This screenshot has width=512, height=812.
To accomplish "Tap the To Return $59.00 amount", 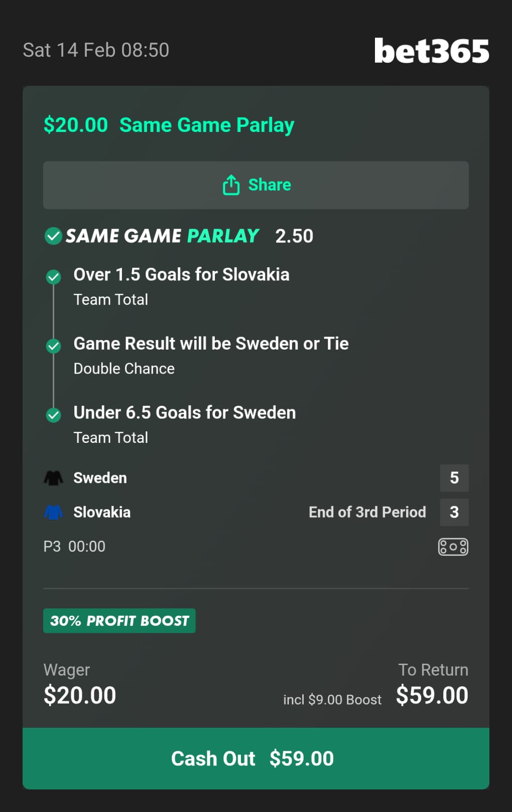I will click(432, 695).
